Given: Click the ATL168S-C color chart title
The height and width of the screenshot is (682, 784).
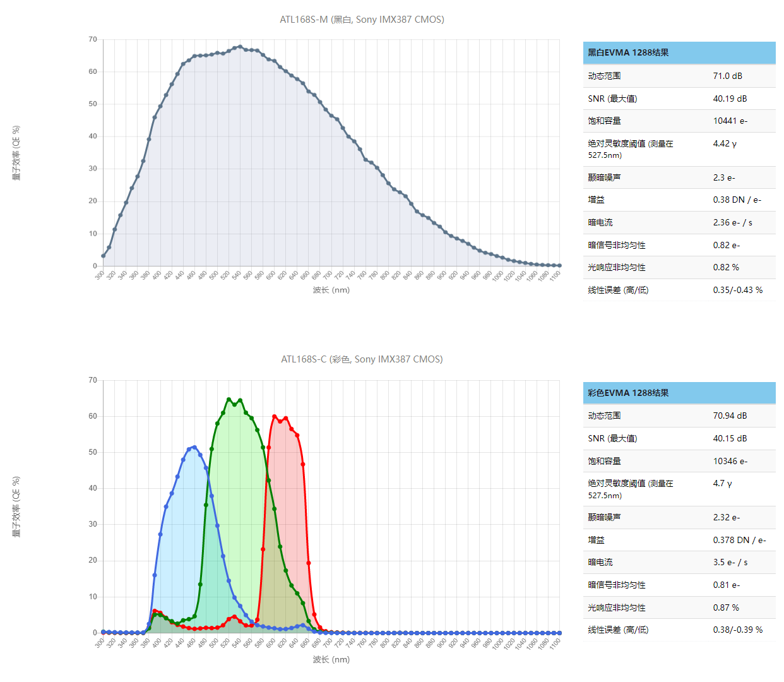Looking at the screenshot, I should coord(362,359).
